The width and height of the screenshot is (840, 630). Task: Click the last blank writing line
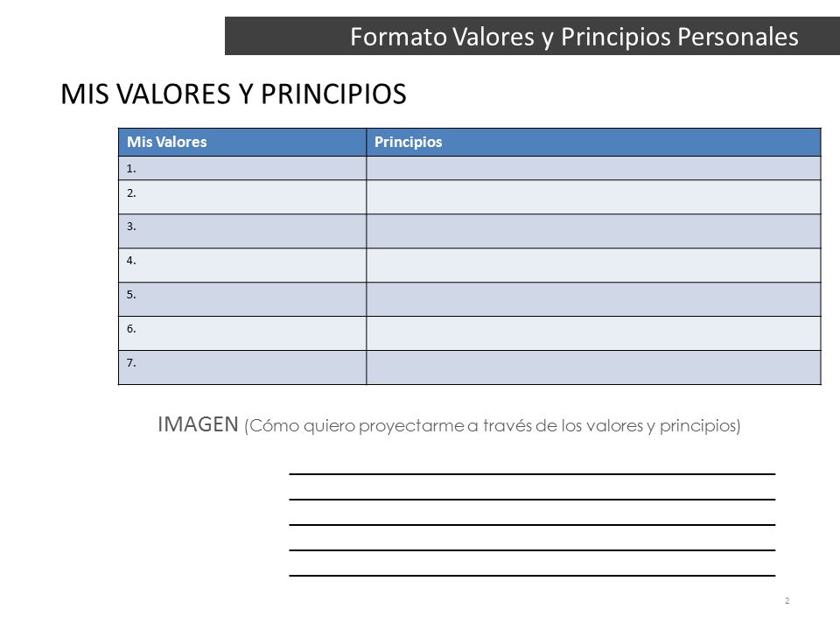coord(532,576)
